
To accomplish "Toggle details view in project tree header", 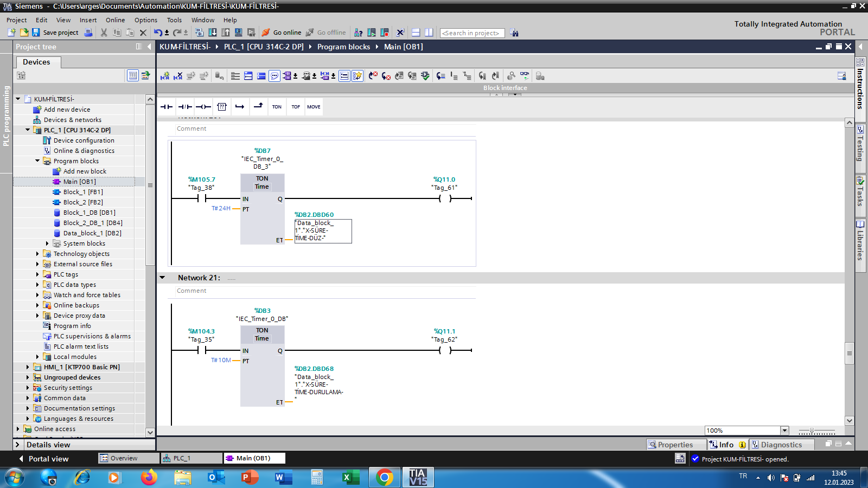I will tap(132, 75).
